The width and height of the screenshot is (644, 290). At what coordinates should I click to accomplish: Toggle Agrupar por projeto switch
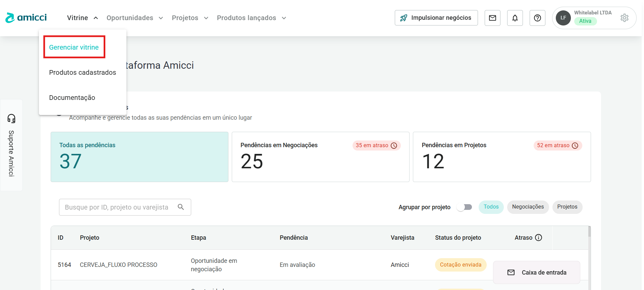coord(465,207)
